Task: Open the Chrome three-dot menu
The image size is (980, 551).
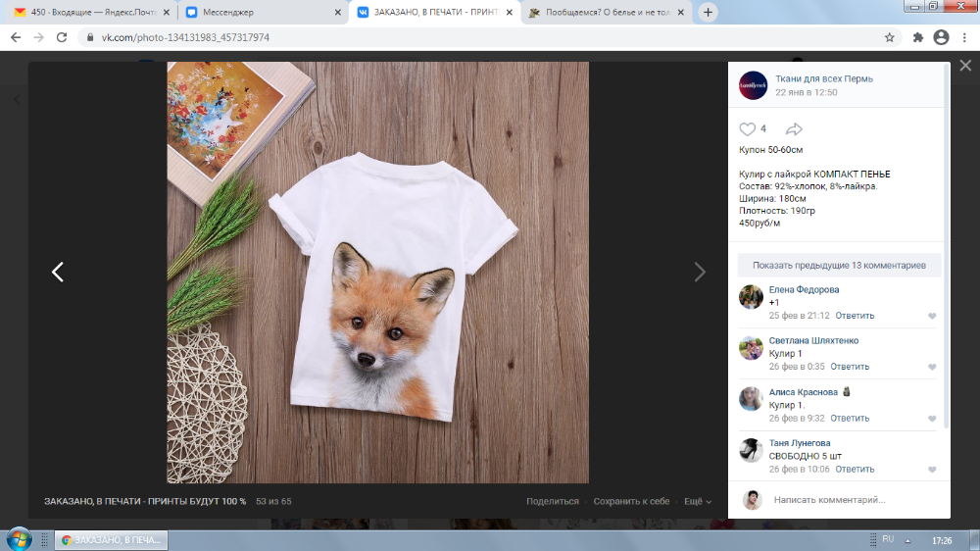Action: pos(964,37)
